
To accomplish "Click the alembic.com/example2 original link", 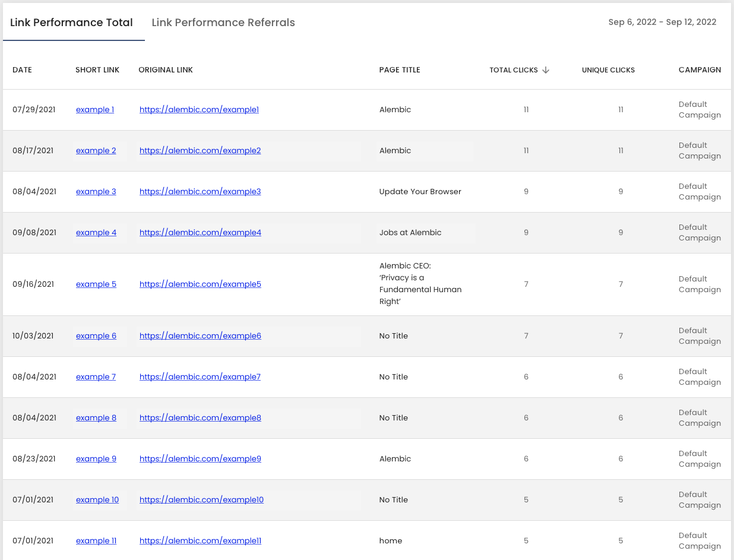I will [x=200, y=151].
